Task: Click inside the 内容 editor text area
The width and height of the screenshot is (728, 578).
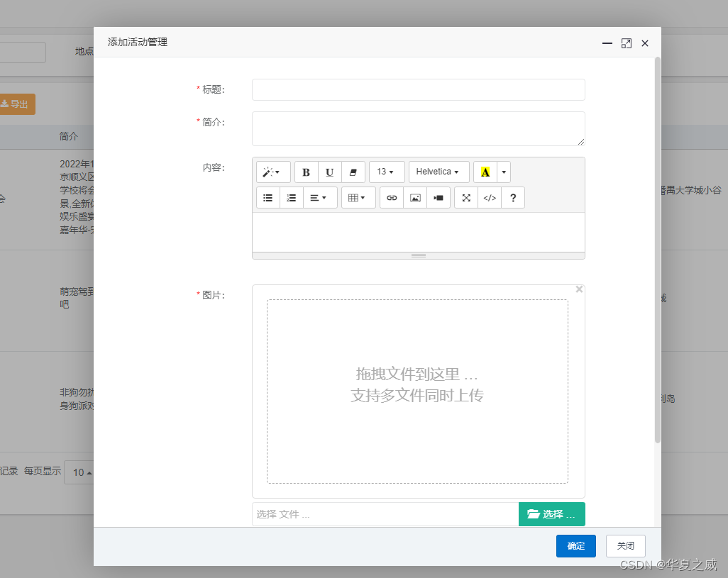Action: [419, 233]
